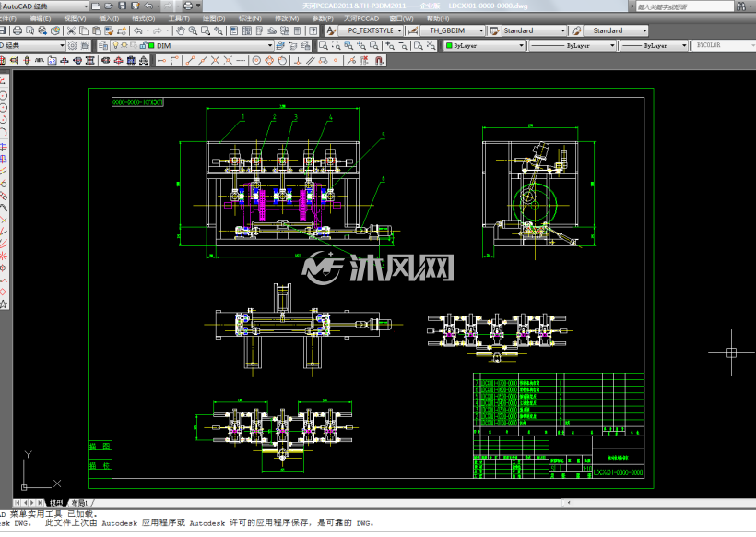Switch to the 布局1 layout tab

[x=79, y=503]
